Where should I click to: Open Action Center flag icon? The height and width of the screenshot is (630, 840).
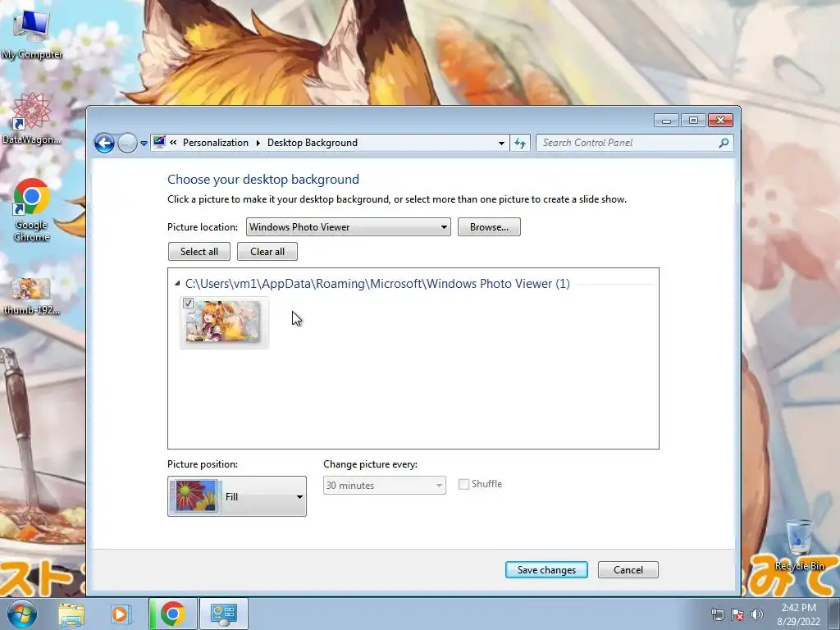737,614
